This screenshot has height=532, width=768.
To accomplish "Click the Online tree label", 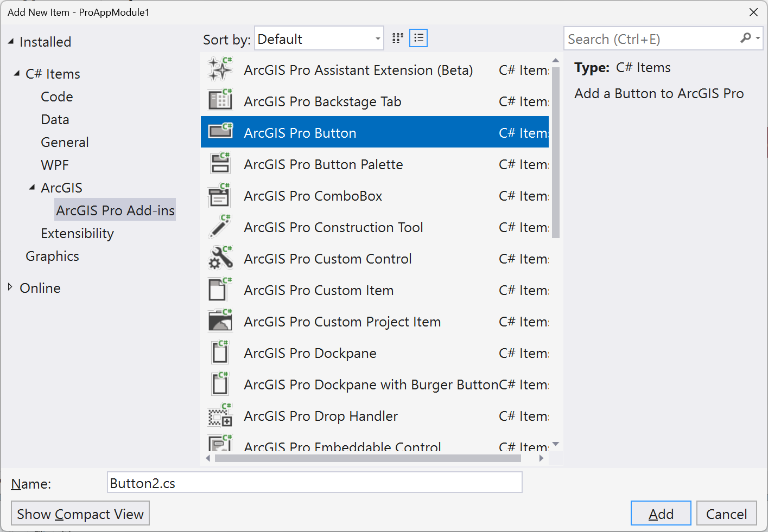I will click(40, 288).
